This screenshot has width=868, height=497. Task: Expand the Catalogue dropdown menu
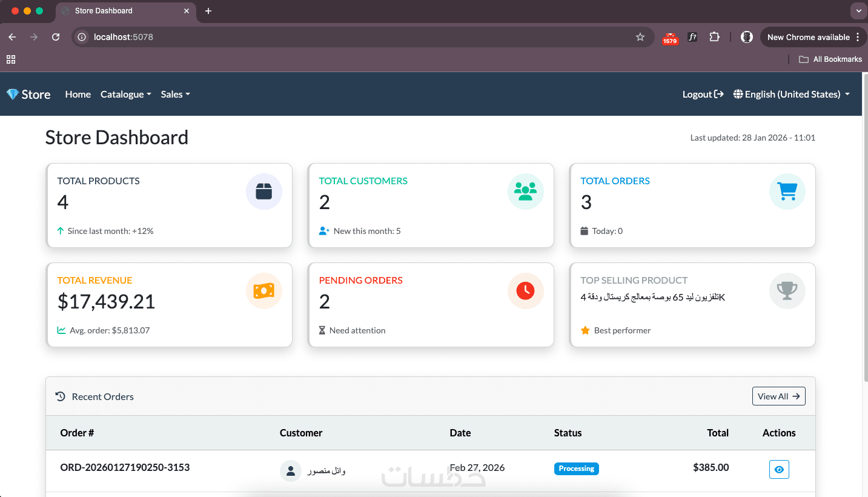click(x=126, y=94)
